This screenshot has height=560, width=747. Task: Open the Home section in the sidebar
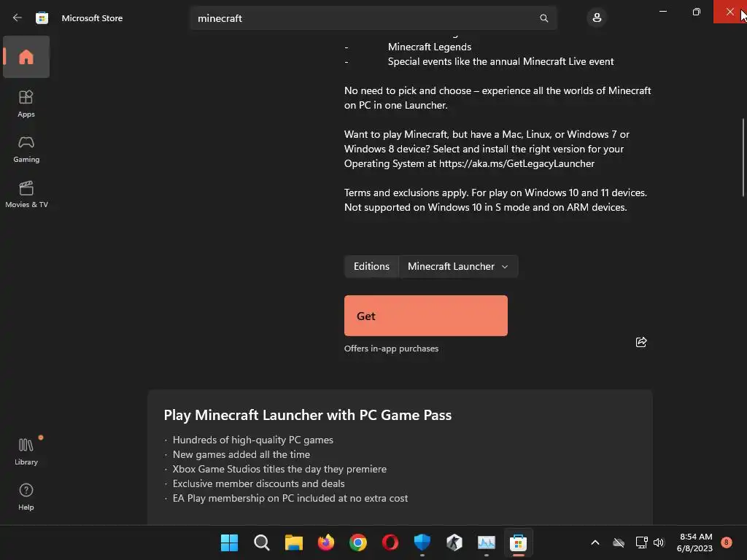tap(26, 57)
